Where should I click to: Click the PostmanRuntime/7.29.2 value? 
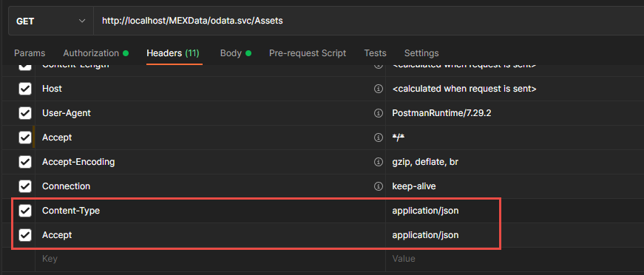(x=441, y=113)
